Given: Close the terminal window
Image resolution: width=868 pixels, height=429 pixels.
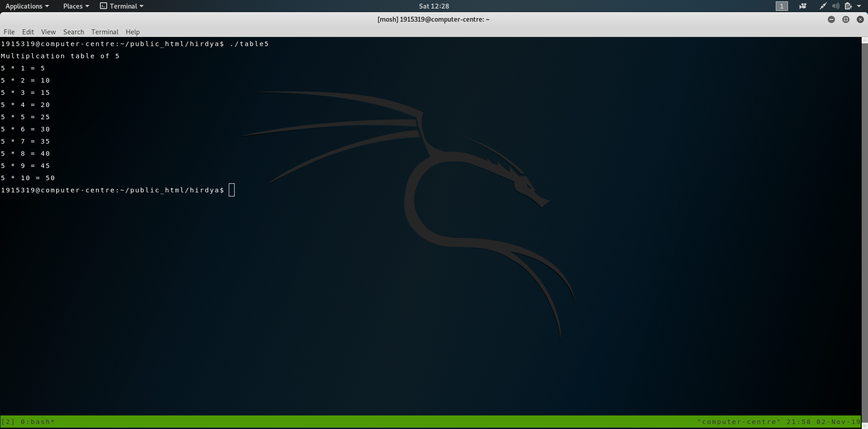Looking at the screenshot, I should [x=860, y=19].
